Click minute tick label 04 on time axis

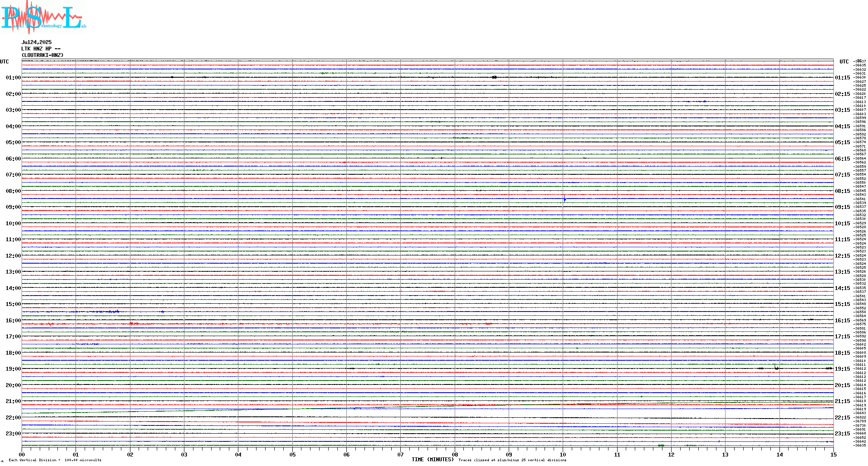coord(238,454)
